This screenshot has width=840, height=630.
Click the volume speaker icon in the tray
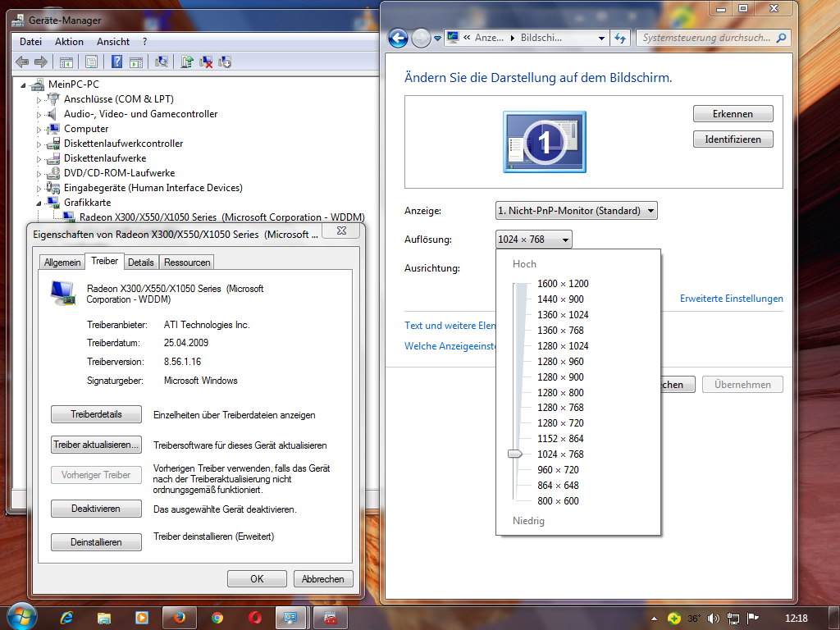(x=713, y=619)
